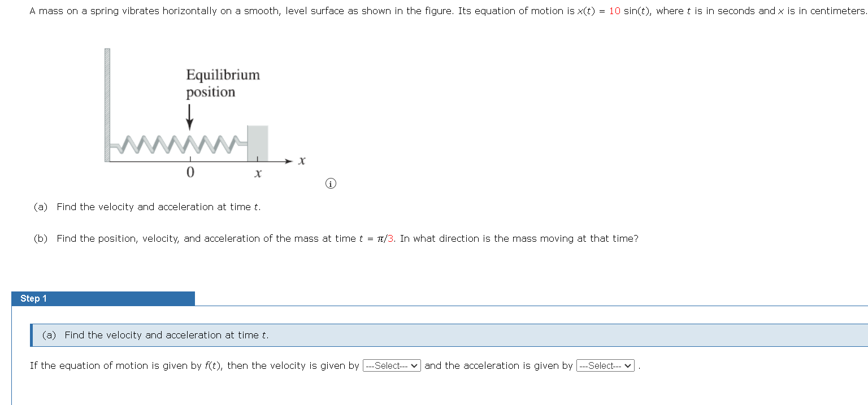Click the Equilibrium position label in the figure
868x405 pixels.
click(222, 83)
